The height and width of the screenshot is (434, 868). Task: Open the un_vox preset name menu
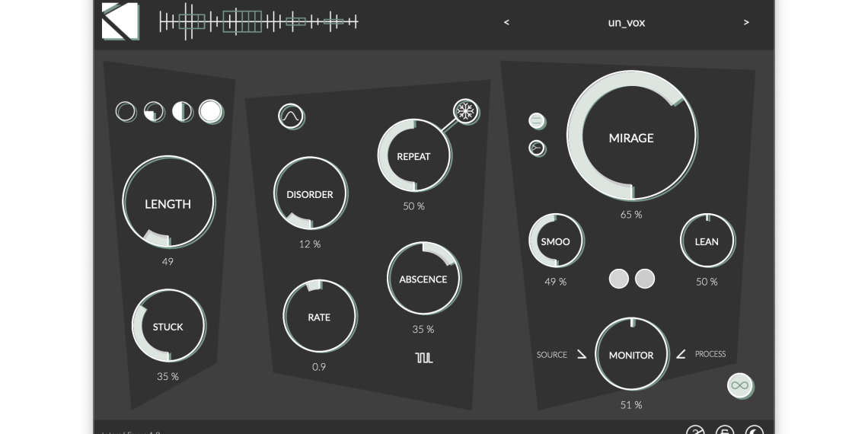tap(626, 23)
